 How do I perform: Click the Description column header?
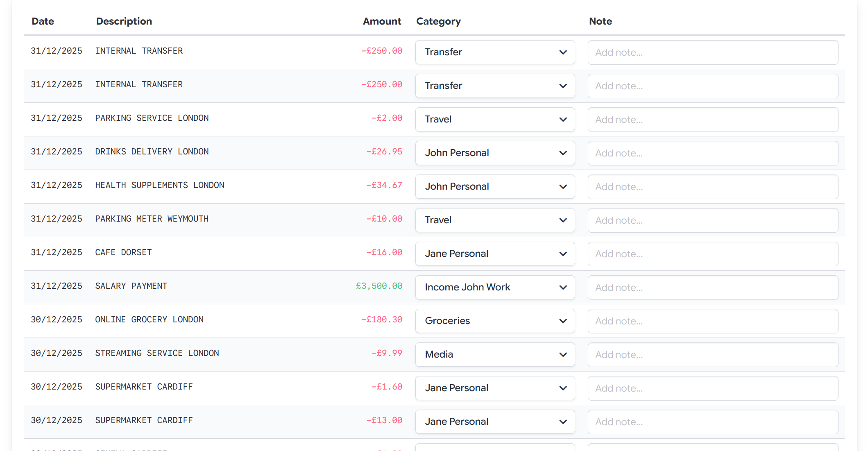tap(124, 21)
